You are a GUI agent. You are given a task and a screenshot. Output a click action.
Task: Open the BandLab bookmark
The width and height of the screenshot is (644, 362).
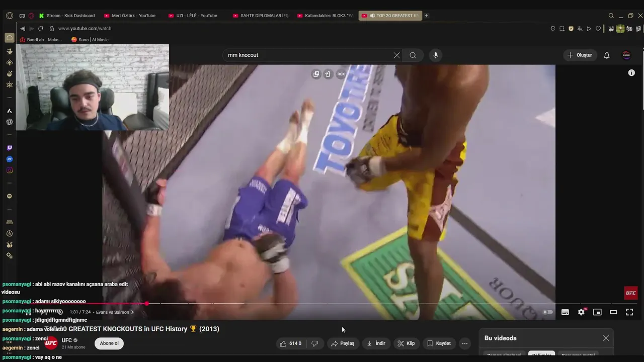41,40
